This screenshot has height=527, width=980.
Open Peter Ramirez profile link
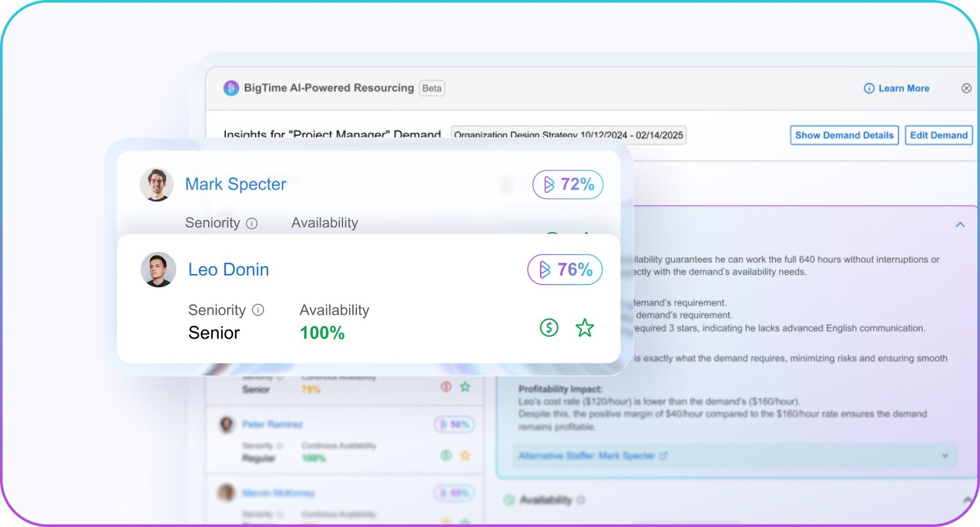[273, 424]
